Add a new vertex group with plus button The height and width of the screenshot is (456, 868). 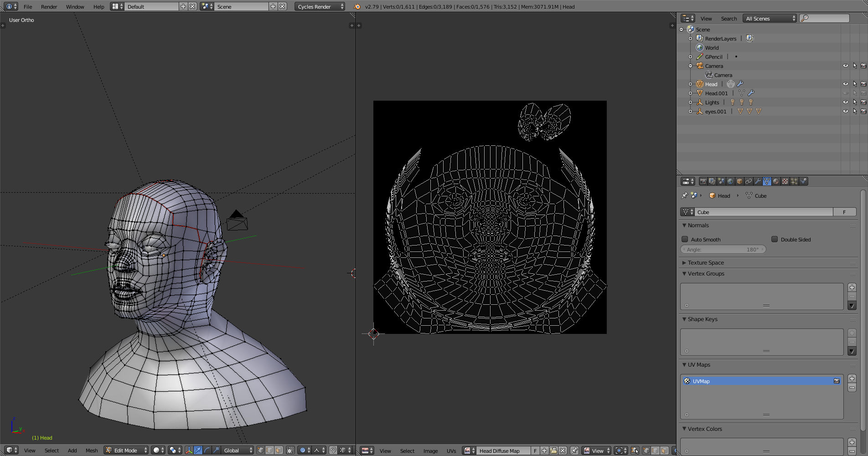[852, 287]
